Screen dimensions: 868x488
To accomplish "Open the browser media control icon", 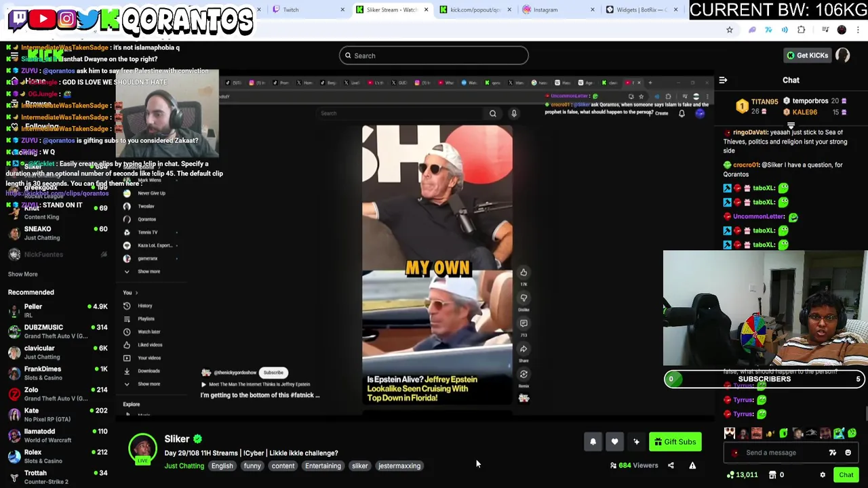I will [825, 30].
